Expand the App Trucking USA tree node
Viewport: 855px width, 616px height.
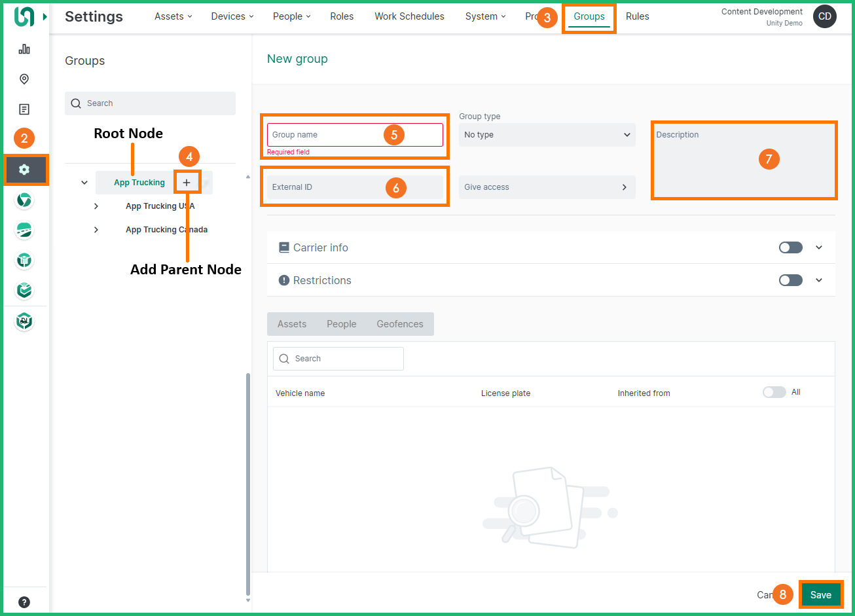(x=96, y=206)
